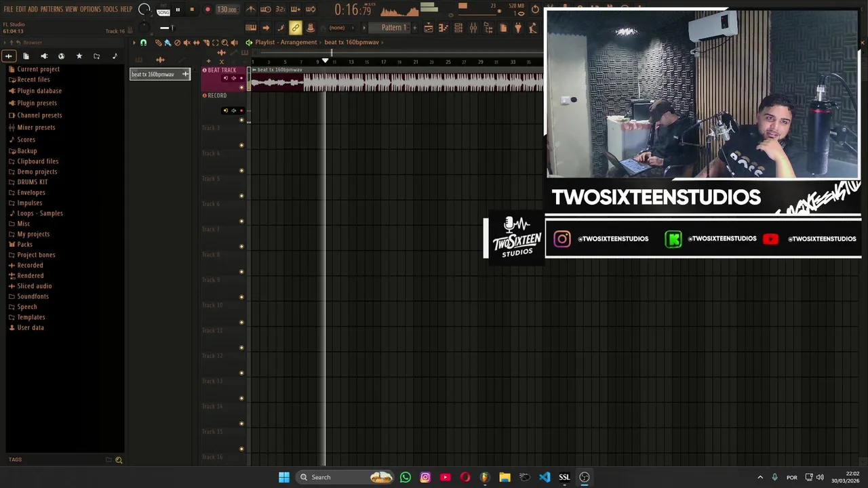Open the Playlist view icon
Screen dimensions: 868x488
(429, 28)
